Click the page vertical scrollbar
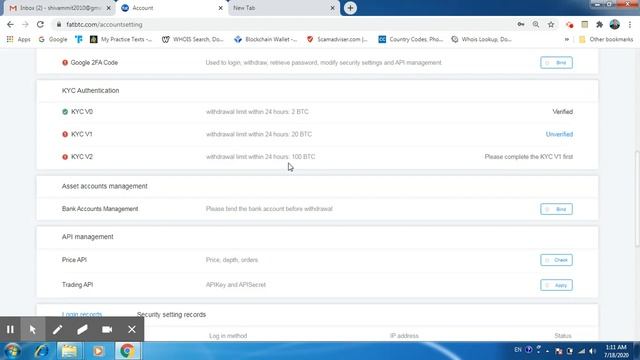 [x=637, y=198]
